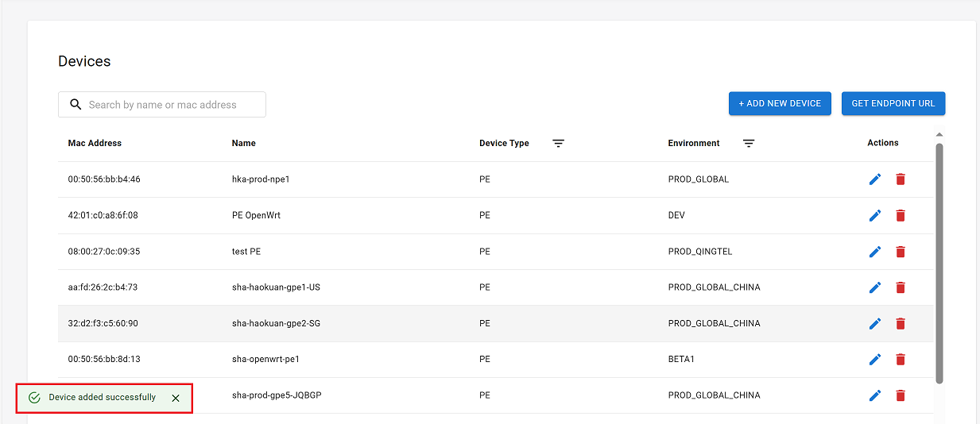Click the scrollbar up arrow
This screenshot has width=980, height=424.
click(939, 134)
